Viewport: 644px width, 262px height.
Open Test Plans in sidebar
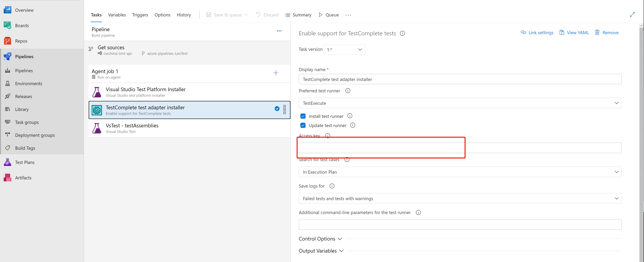(x=25, y=162)
